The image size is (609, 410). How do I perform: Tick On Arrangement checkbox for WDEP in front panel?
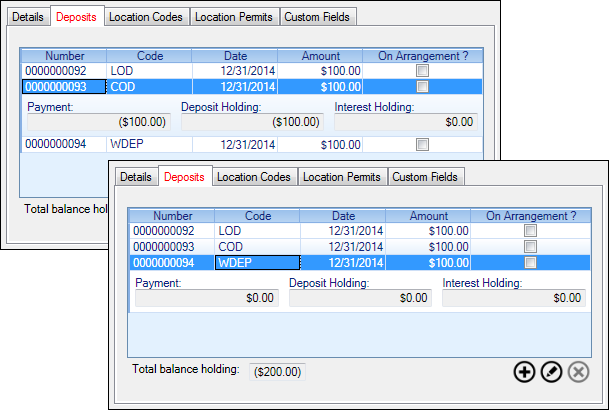(x=530, y=263)
